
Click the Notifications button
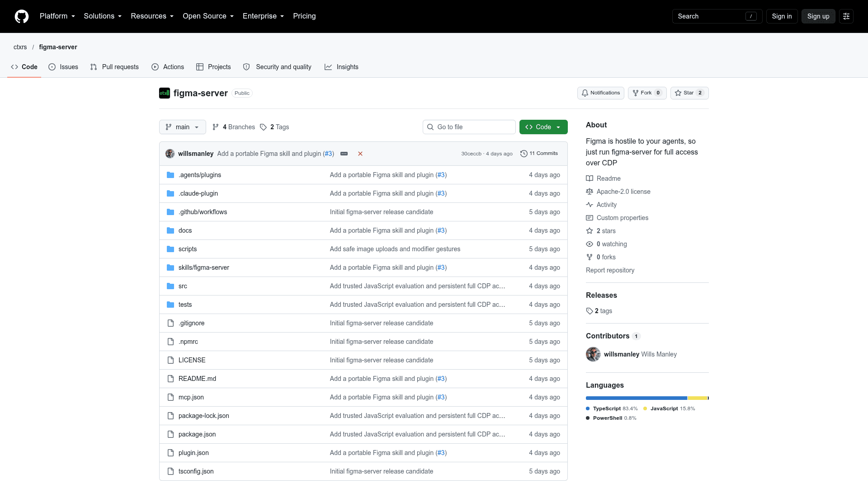[x=601, y=93]
